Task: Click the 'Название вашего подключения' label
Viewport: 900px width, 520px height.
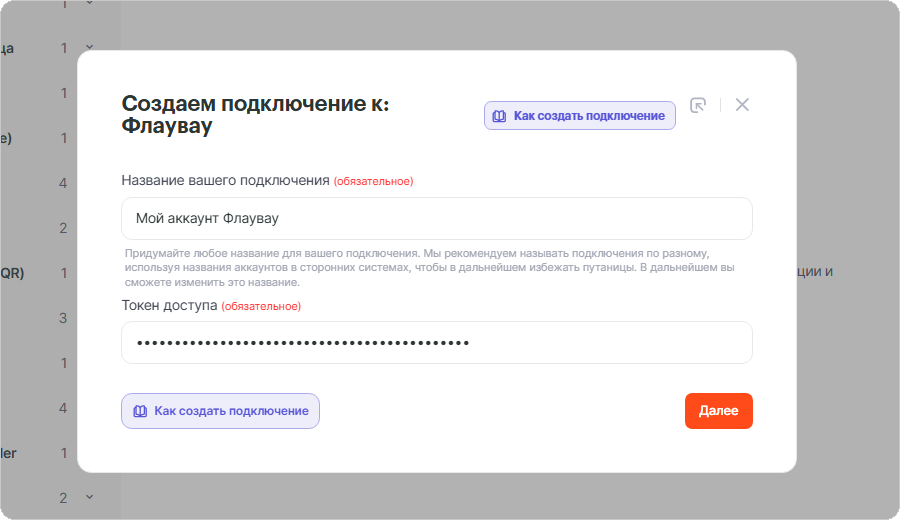Action: point(225,181)
